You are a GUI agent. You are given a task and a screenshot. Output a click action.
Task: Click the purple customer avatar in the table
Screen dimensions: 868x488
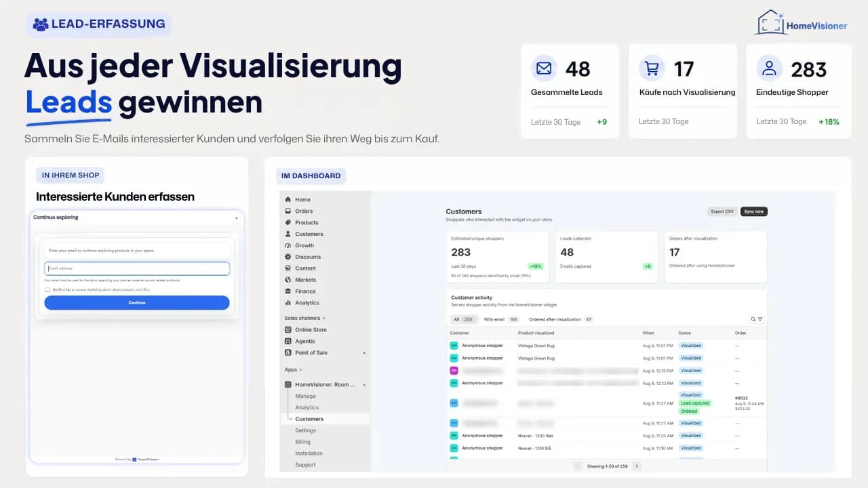[x=454, y=371]
